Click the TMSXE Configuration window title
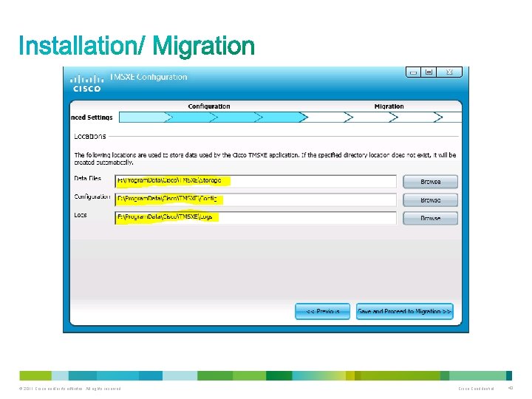The height and width of the screenshot is (399, 532). coord(149,77)
